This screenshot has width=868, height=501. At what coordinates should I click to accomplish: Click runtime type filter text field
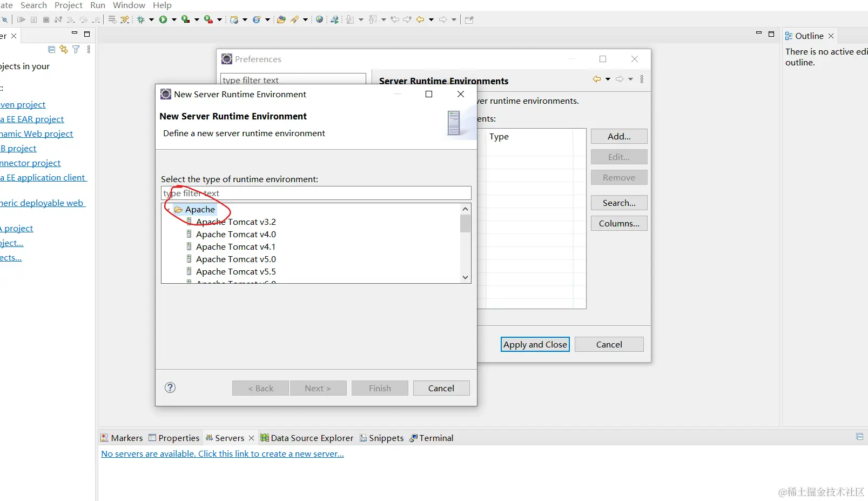point(316,193)
